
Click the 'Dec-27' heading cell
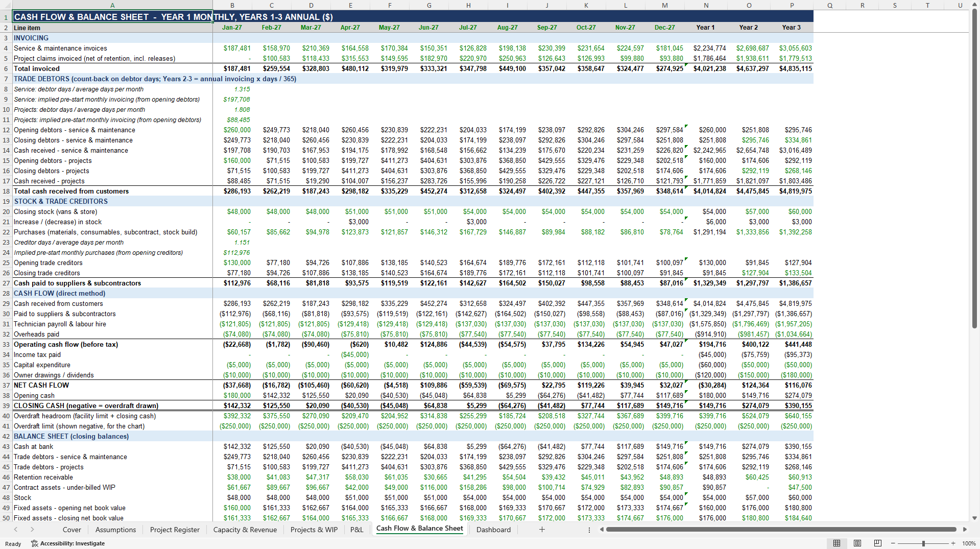tap(665, 28)
